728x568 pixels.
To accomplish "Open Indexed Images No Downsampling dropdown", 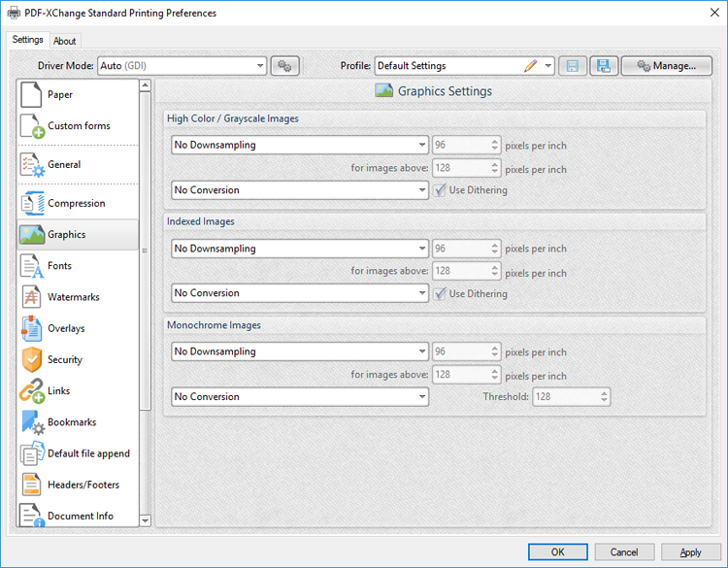I will 422,249.
